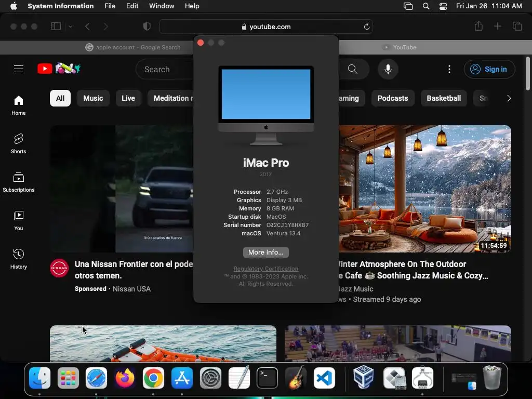The width and height of the screenshot is (532, 399).
Task: Select the Music filter chip
Action: [93, 98]
